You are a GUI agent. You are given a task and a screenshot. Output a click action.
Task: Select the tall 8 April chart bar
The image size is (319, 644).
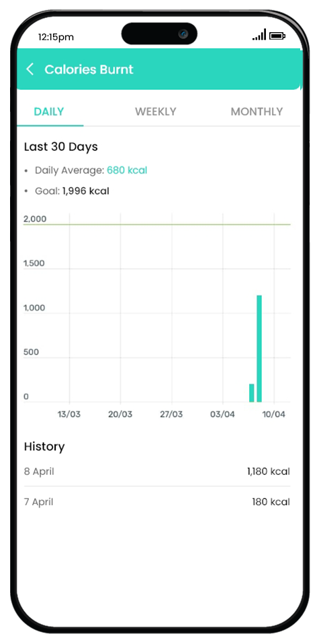259,349
